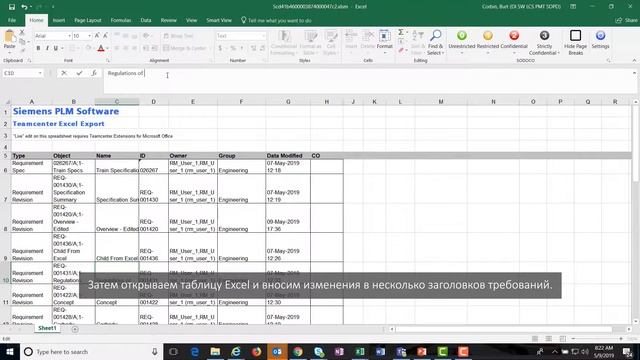Click the zoom slider in status bar
The width and height of the screenshot is (640, 360).
tap(597, 339)
